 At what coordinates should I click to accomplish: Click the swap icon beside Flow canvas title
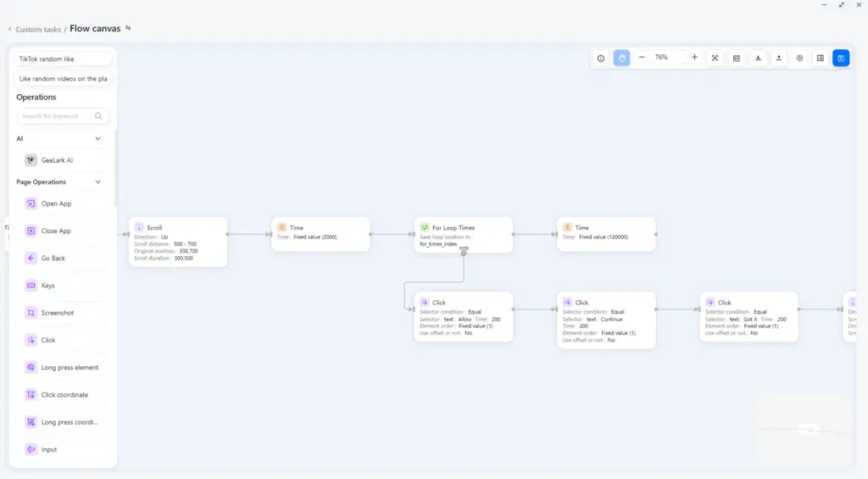[129, 28]
